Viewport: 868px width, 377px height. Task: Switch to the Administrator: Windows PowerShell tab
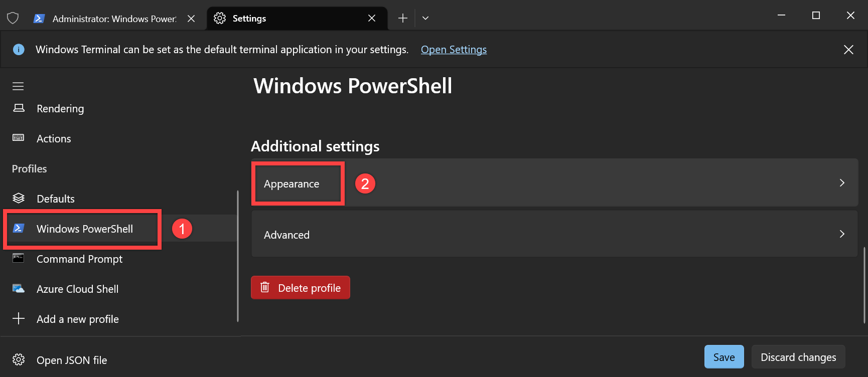[115, 19]
